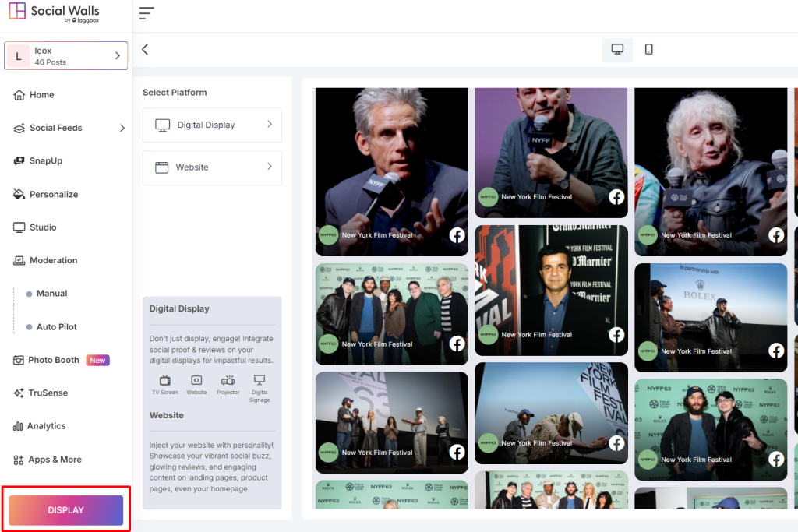Open the Analytics page

coord(46,426)
